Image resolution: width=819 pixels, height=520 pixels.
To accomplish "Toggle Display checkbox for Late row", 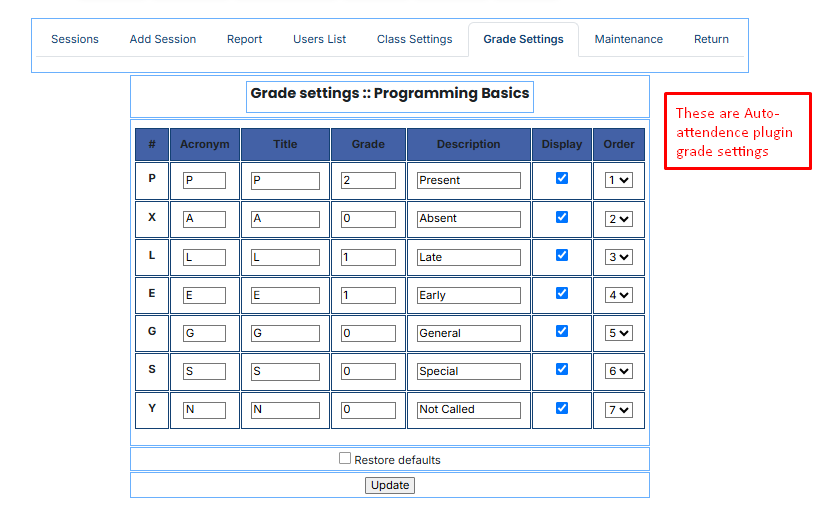I will (x=562, y=255).
